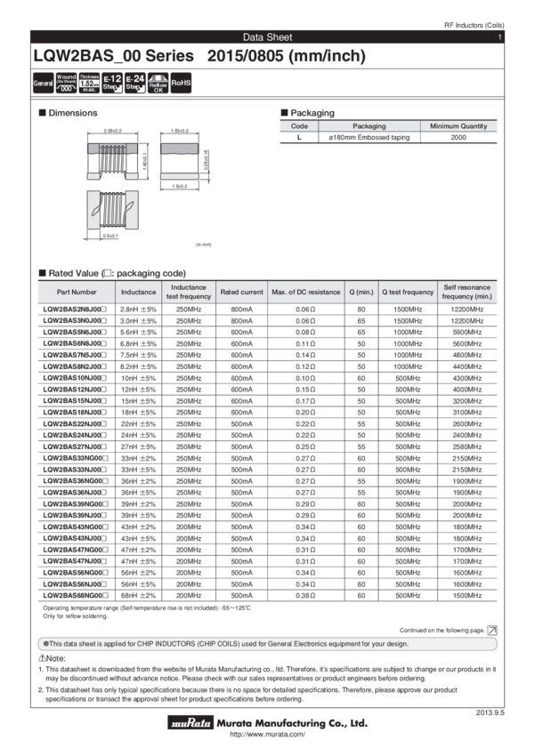This screenshot has height=756, width=535.
Task: Click minimum quantity value 2000
Action: [458, 137]
